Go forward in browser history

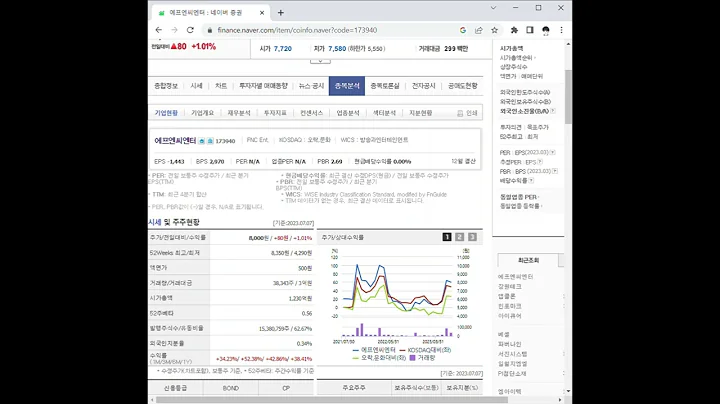[174, 30]
